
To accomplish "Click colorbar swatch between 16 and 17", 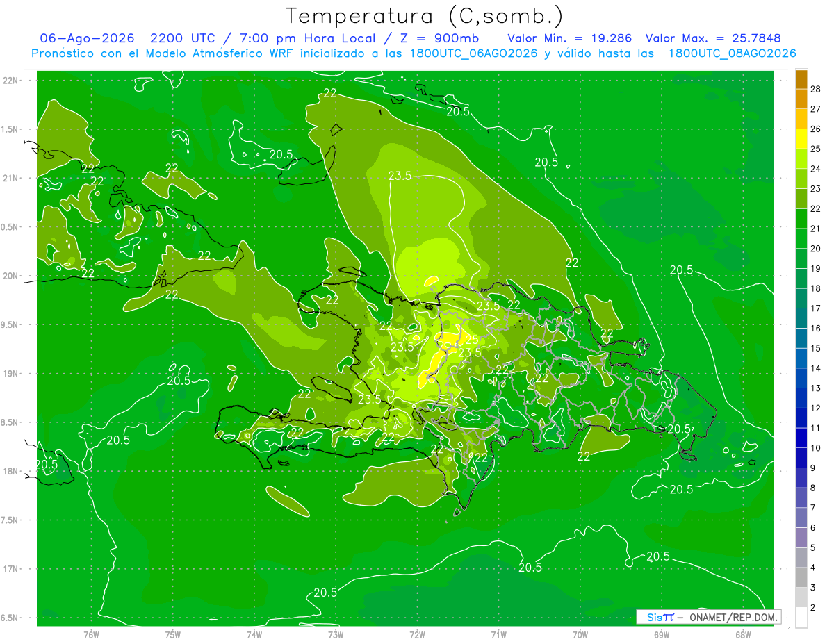I will pyautogui.click(x=801, y=318).
